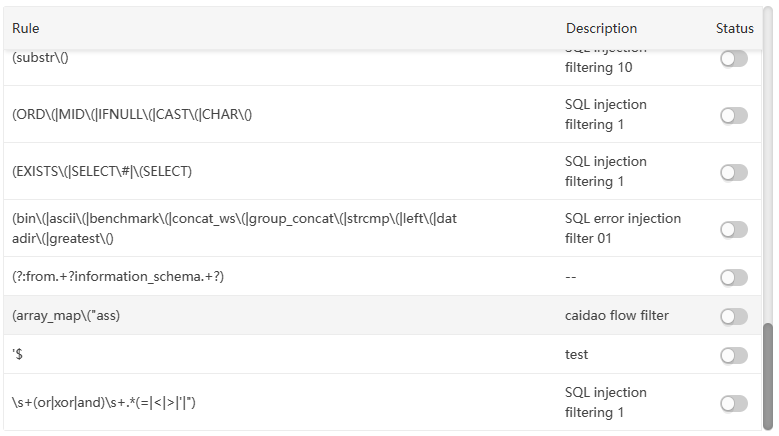Screen dimensions: 779x436
Task: Click the bin/ascii/benchmark rule text
Action: point(234,228)
